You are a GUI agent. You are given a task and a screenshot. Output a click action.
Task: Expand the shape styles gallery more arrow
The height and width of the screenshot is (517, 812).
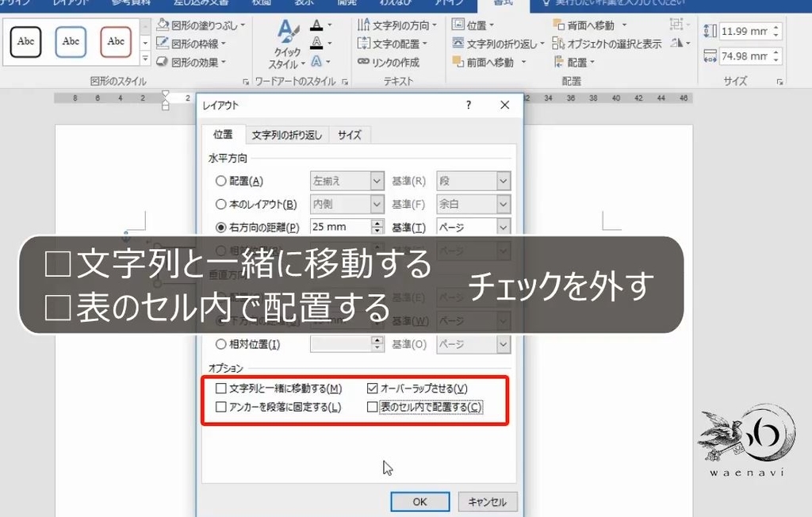(x=146, y=59)
